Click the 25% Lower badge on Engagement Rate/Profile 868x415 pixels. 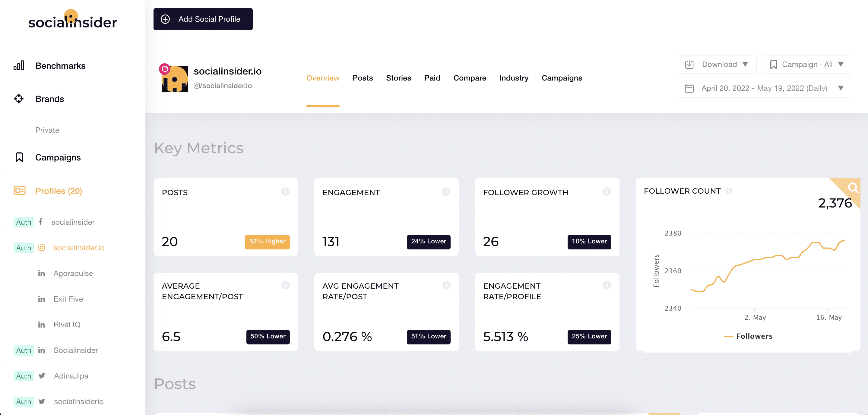pos(589,337)
